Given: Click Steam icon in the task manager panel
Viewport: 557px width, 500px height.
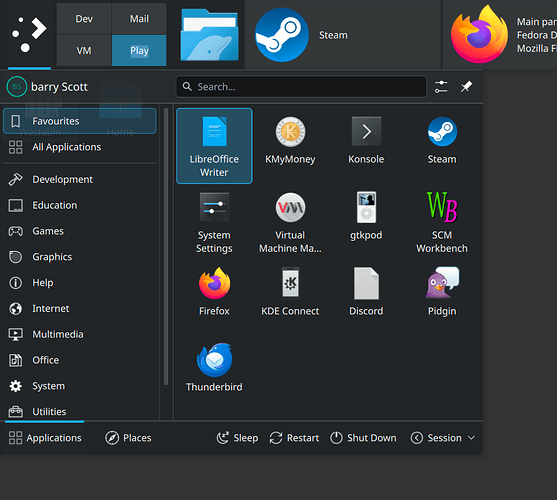Looking at the screenshot, I should (x=282, y=35).
